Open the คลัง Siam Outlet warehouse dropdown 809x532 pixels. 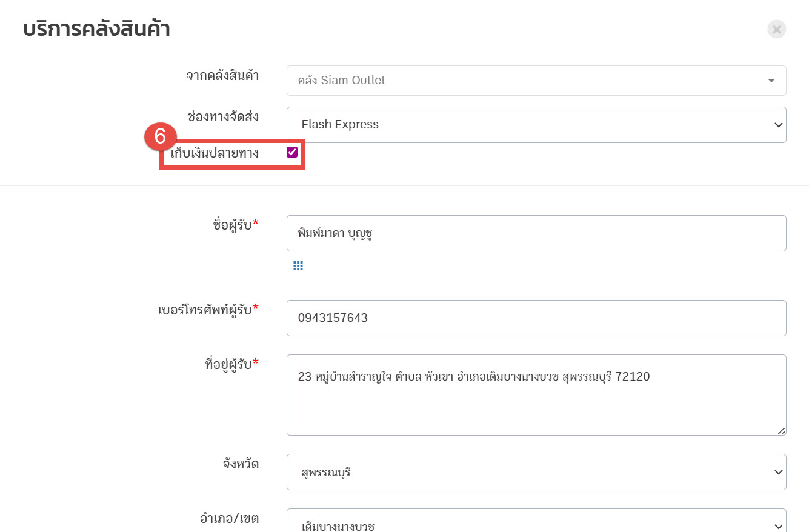tap(536, 81)
